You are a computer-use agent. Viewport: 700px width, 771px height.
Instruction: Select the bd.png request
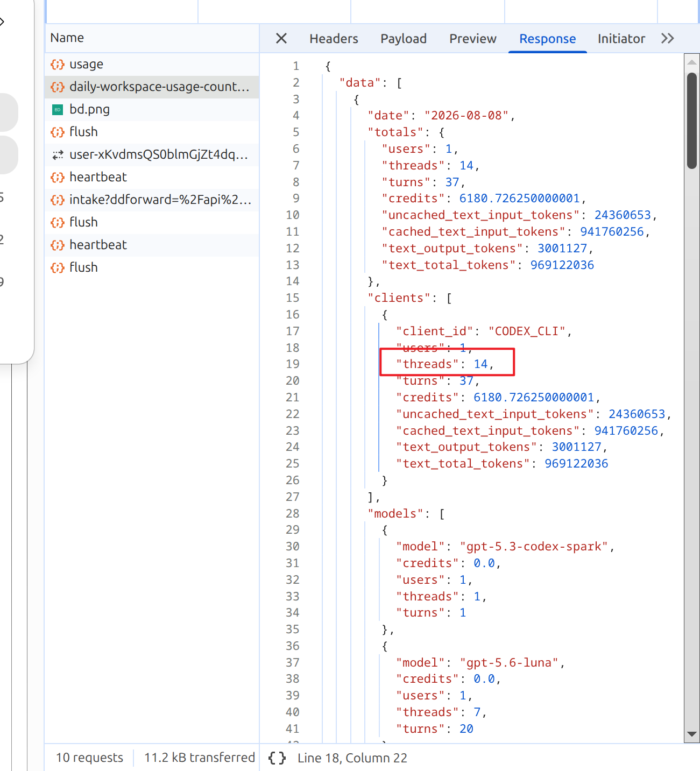tap(152, 109)
